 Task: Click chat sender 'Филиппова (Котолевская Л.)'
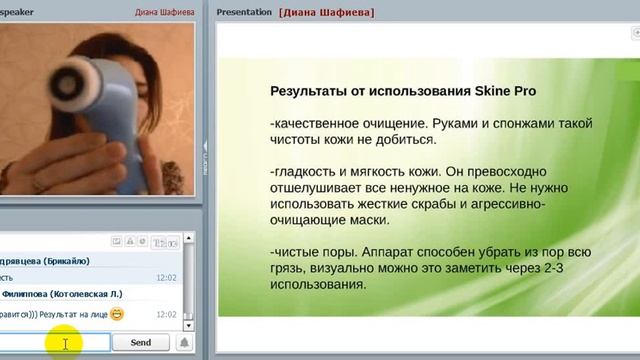pos(62,294)
